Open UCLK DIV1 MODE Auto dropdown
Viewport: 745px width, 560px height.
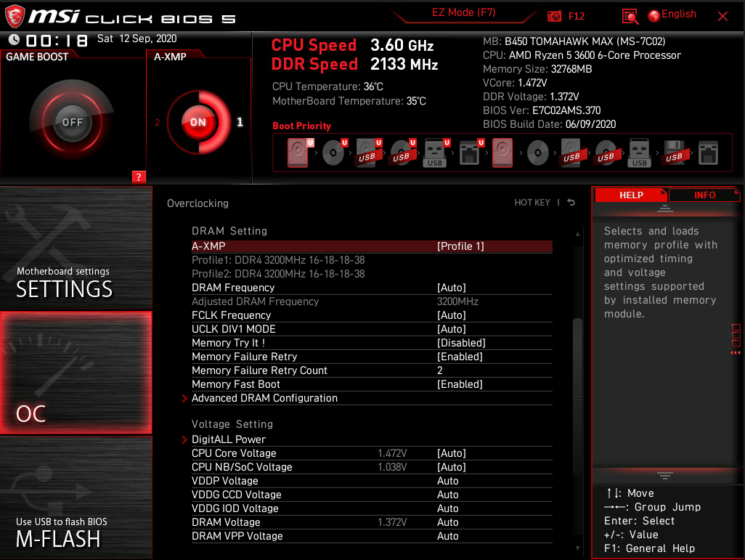452,329
